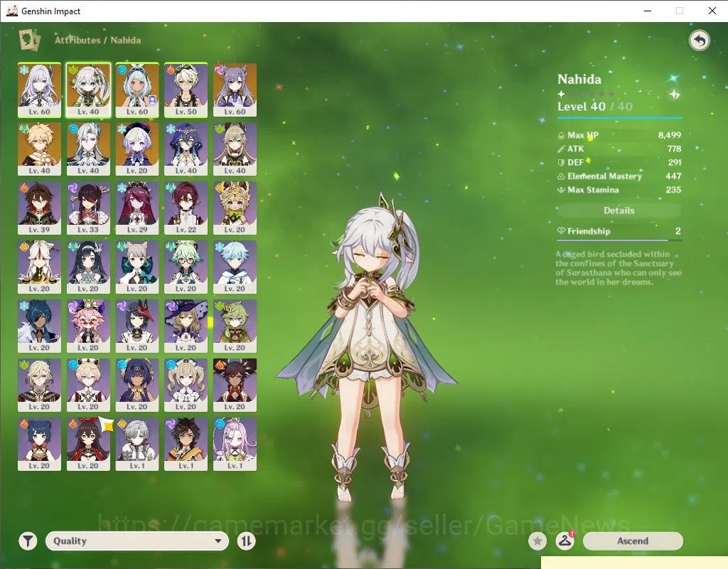Select Chongyun's portrait
Screen dimensions: 728x569
coord(235,267)
